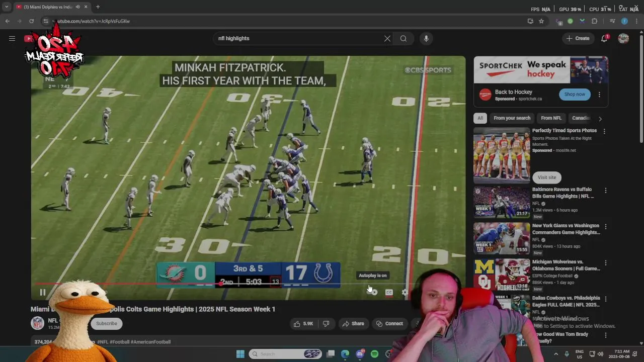
Task: Click the Connect button under the video
Action: tap(389, 324)
